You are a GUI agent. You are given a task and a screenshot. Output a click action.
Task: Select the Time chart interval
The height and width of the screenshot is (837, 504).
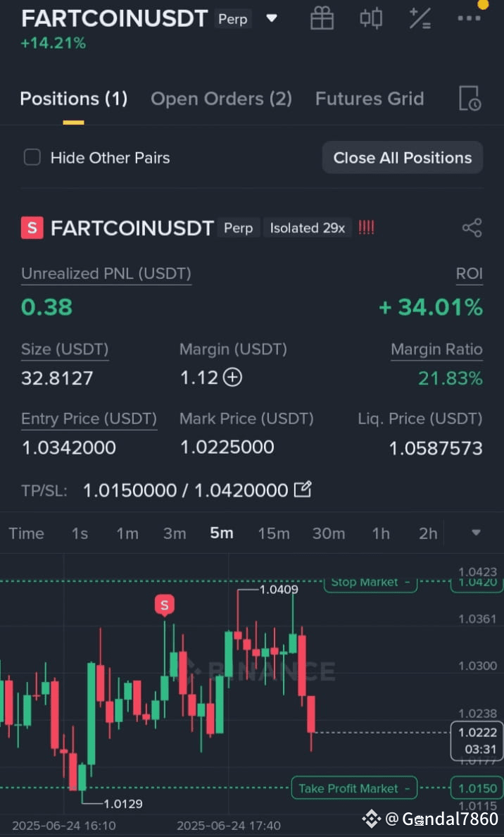tap(26, 533)
